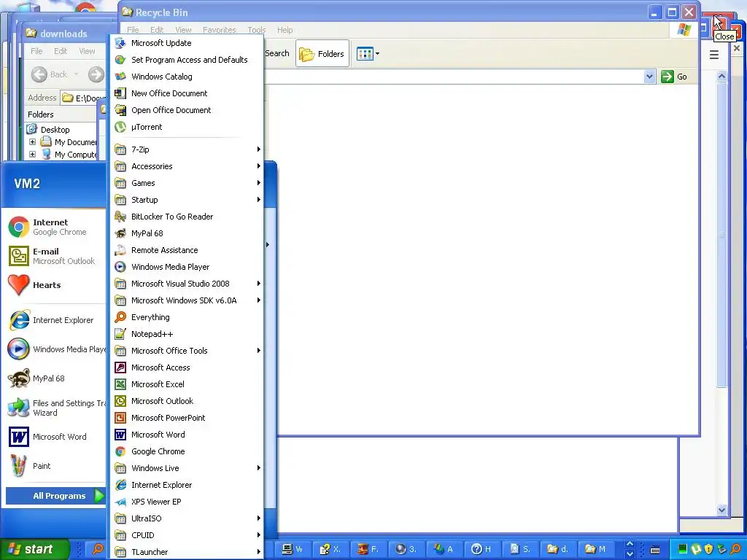
Task: Click Everything search icon in quick launch
Action: [x=97, y=549]
